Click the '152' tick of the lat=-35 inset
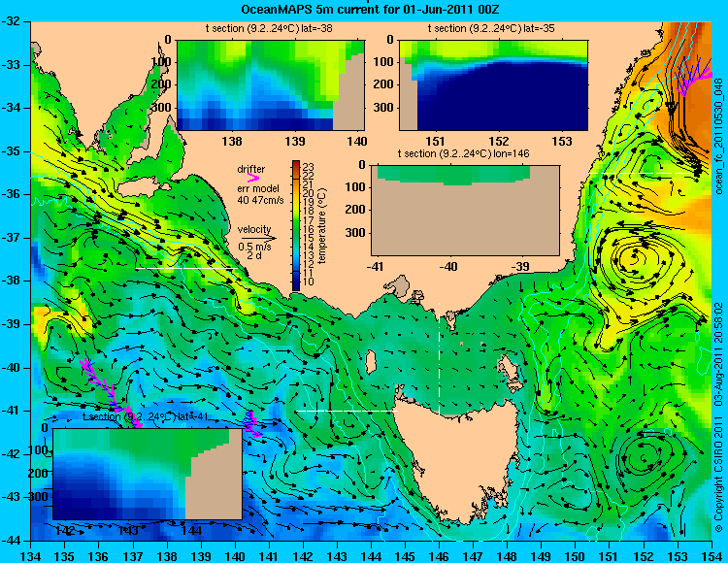 [x=499, y=141]
